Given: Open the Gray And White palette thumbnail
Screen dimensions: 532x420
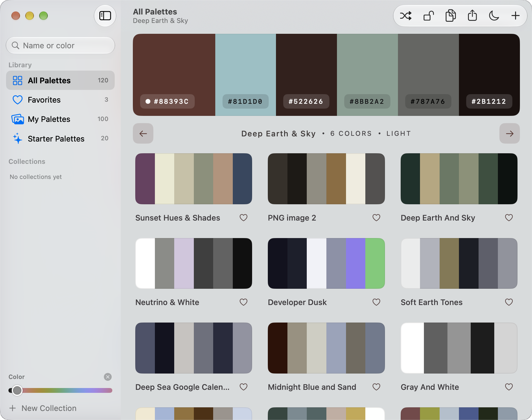Looking at the screenshot, I should (459, 348).
